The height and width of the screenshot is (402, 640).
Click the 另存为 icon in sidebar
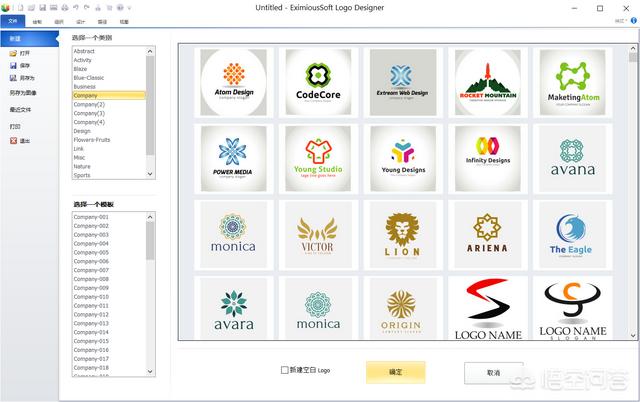(13, 78)
